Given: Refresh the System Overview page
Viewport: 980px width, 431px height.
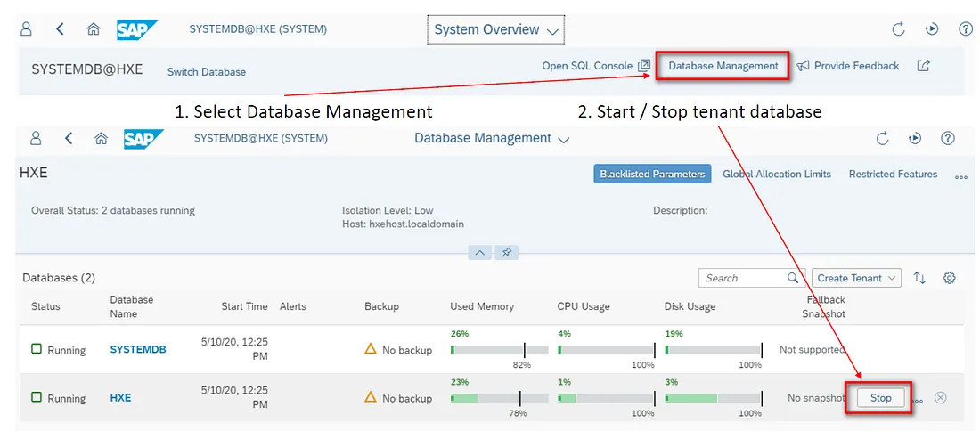Looking at the screenshot, I should click(x=898, y=29).
